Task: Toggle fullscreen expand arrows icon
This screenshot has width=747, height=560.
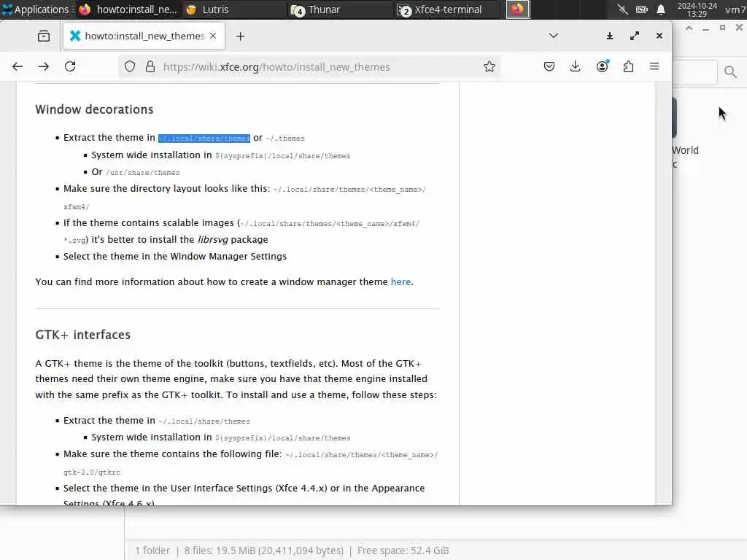Action: (x=635, y=36)
